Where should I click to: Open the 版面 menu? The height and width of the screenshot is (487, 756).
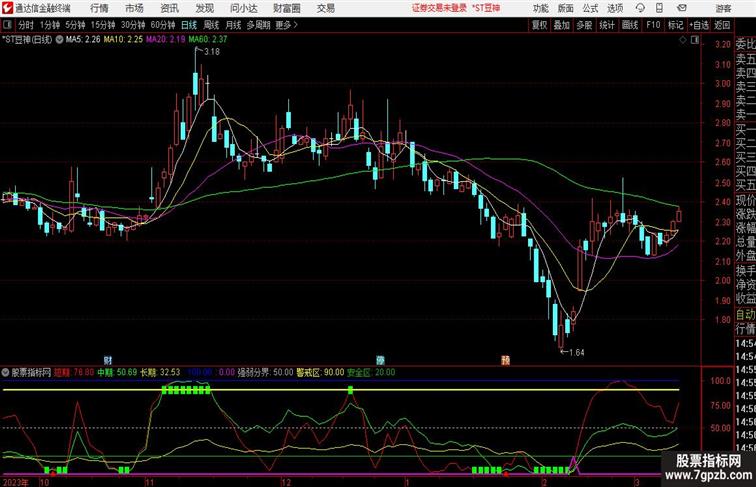566,8
